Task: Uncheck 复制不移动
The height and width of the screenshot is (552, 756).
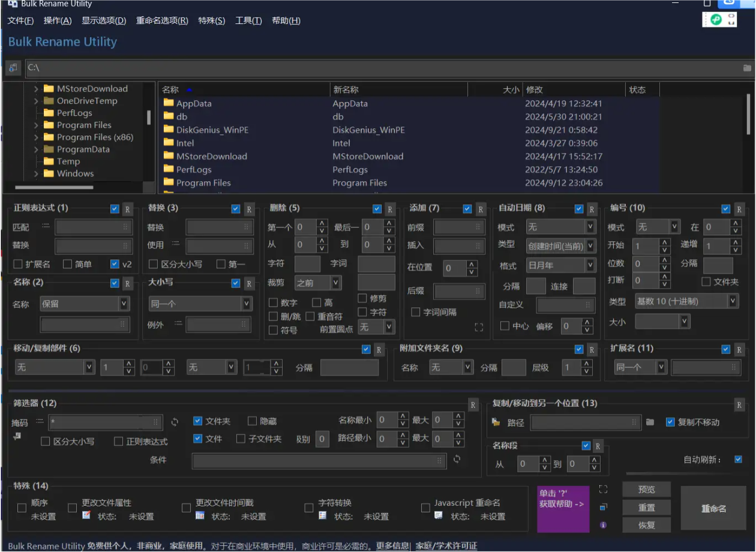Action: tap(671, 422)
